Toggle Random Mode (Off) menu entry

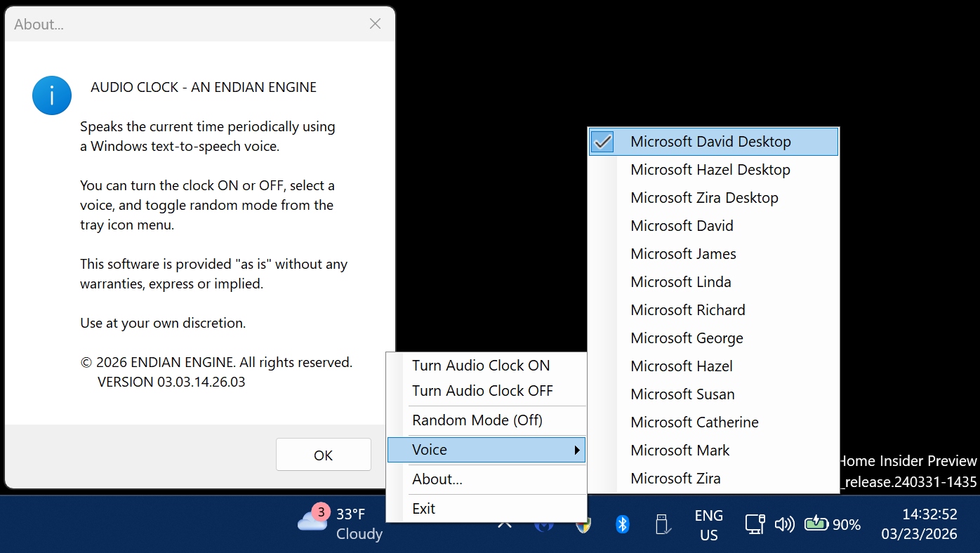tap(486, 420)
